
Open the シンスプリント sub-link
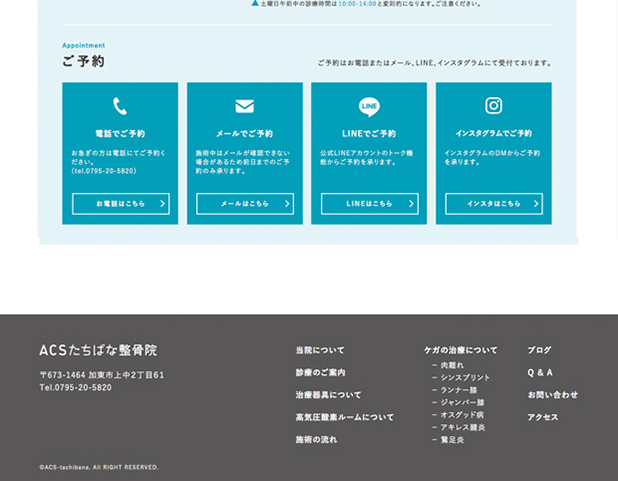(465, 378)
